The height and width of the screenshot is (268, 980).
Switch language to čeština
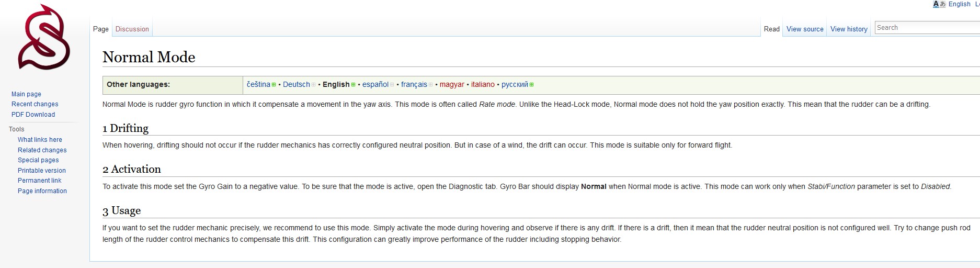click(x=258, y=84)
